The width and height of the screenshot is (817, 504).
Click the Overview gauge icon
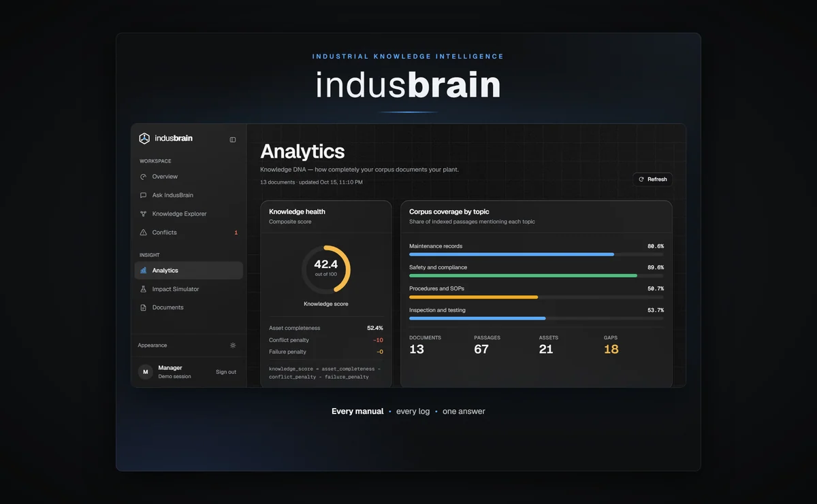(x=143, y=177)
